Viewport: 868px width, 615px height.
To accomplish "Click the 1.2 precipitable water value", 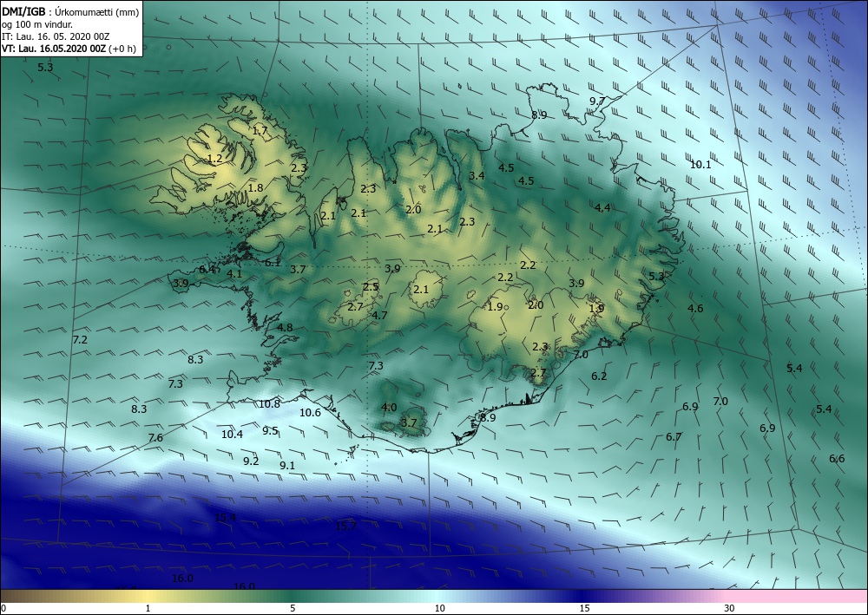I will coord(214,159).
